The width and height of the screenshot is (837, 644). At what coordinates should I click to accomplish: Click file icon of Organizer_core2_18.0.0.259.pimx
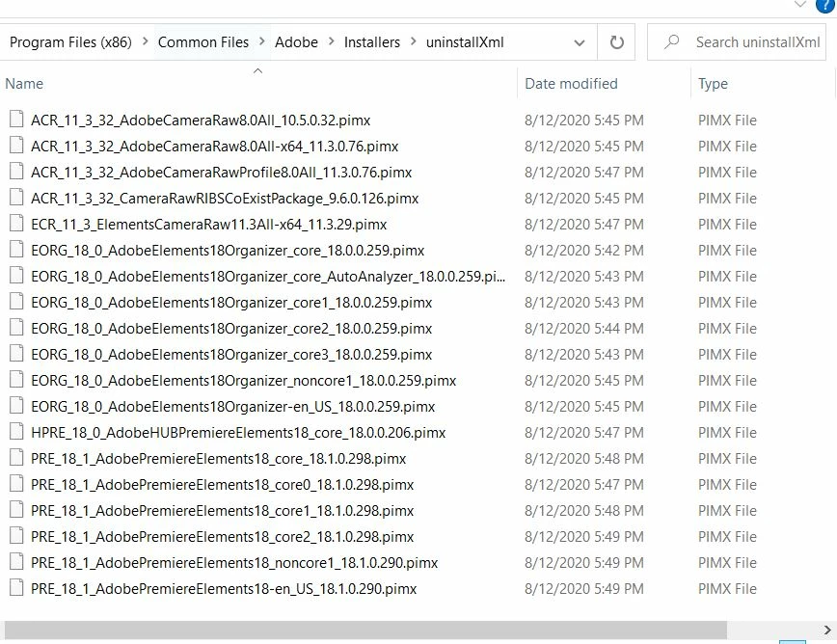point(16,328)
